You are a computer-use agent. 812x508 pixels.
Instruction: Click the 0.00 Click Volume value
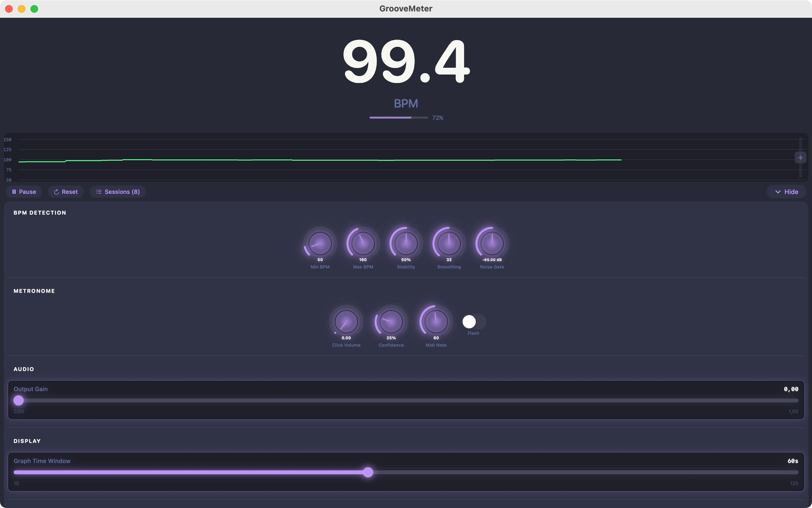point(346,338)
